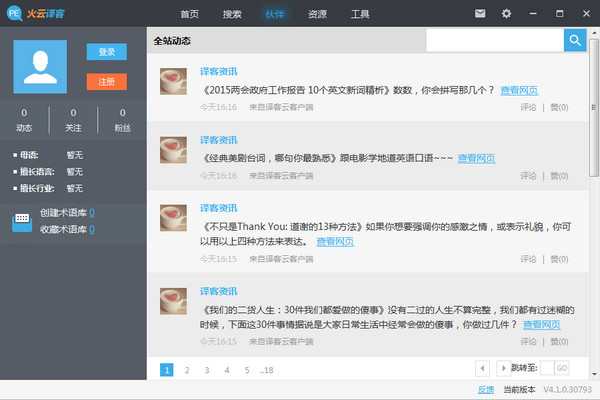Click the 动态 count of 0
Image resolution: width=600 pixels, height=400 pixels.
(x=24, y=113)
